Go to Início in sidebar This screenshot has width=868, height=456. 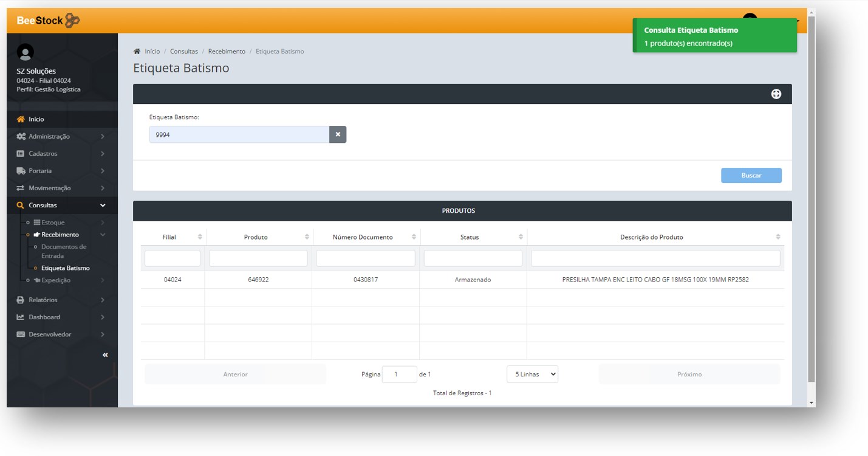point(36,119)
